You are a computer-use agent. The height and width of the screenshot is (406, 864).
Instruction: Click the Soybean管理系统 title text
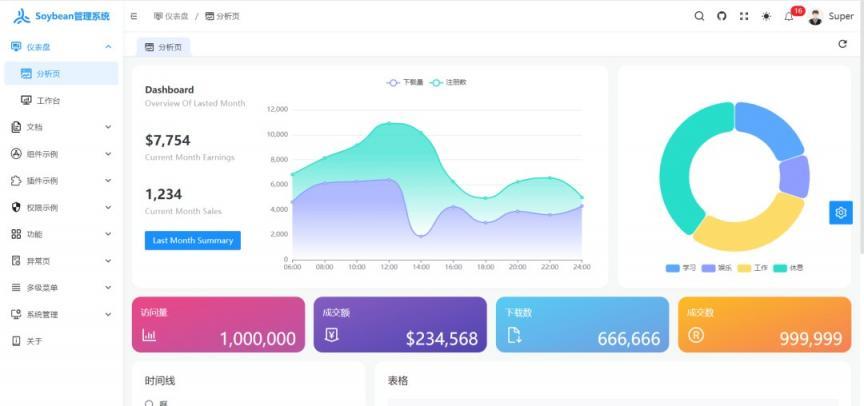coord(72,17)
